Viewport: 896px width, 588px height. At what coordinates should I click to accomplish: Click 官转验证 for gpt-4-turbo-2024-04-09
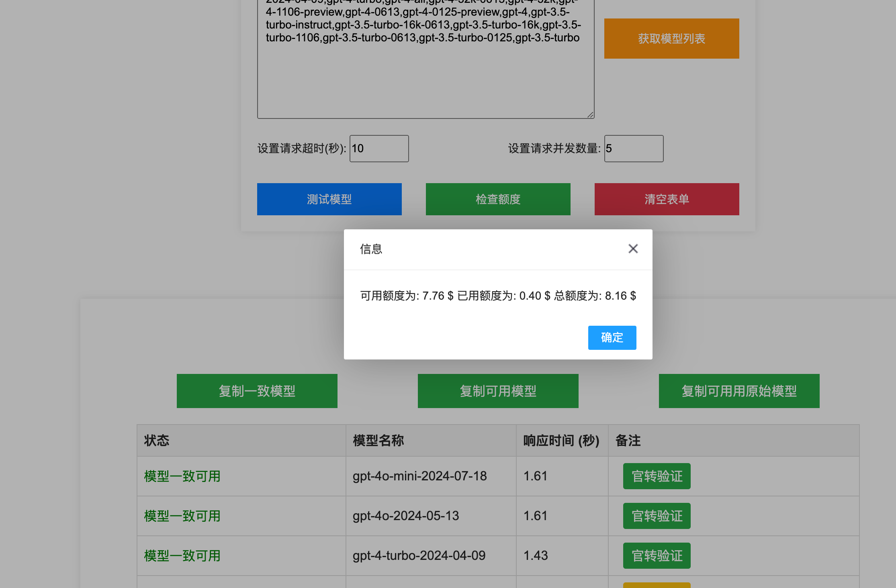pos(657,556)
